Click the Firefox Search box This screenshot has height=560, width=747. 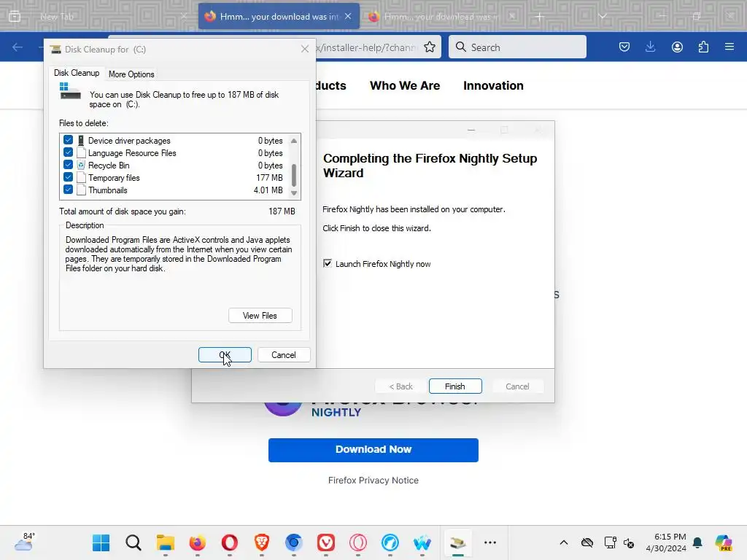click(517, 47)
